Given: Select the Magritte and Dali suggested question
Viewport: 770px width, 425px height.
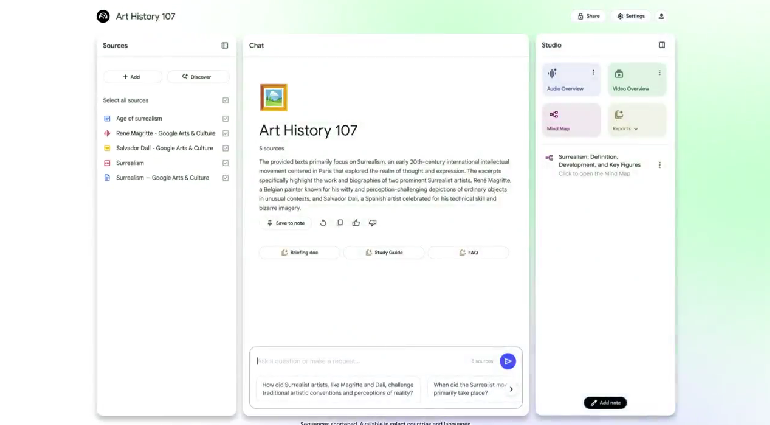Looking at the screenshot, I should (x=338, y=389).
